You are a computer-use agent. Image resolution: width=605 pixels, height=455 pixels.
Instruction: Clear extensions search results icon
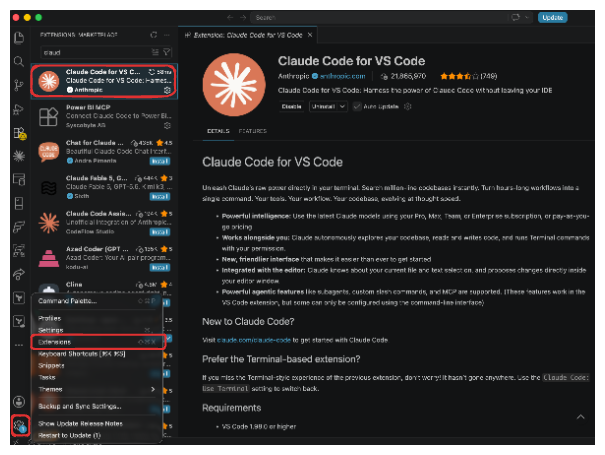[x=155, y=52]
